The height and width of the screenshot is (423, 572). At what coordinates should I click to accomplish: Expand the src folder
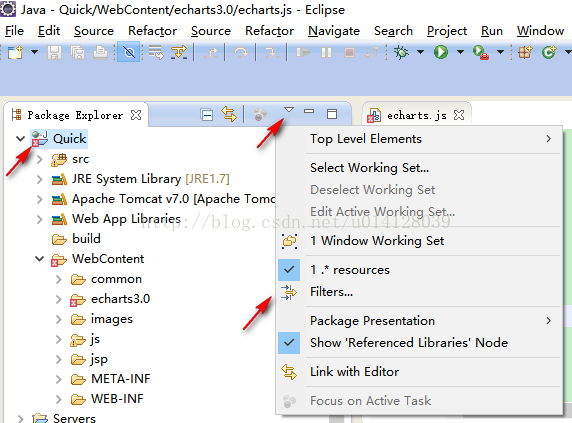[40, 159]
